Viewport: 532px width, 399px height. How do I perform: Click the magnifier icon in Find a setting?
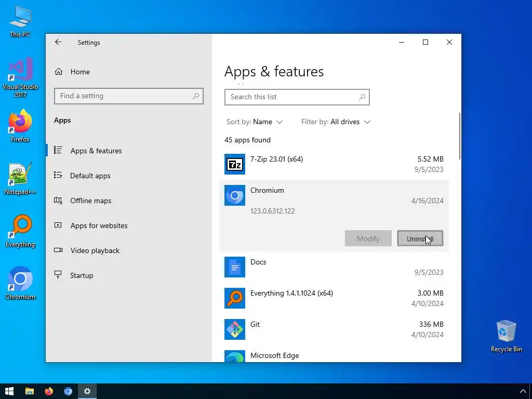[x=196, y=96]
